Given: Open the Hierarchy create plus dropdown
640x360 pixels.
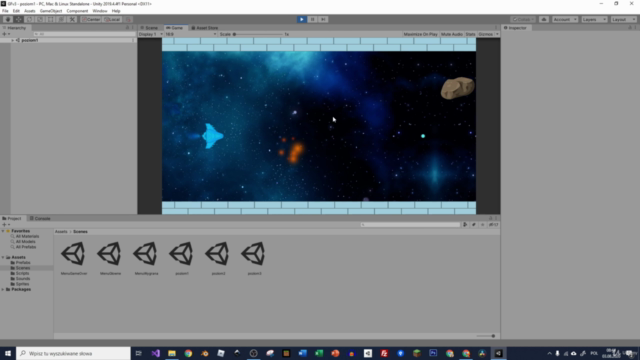Looking at the screenshot, I should tap(6, 34).
